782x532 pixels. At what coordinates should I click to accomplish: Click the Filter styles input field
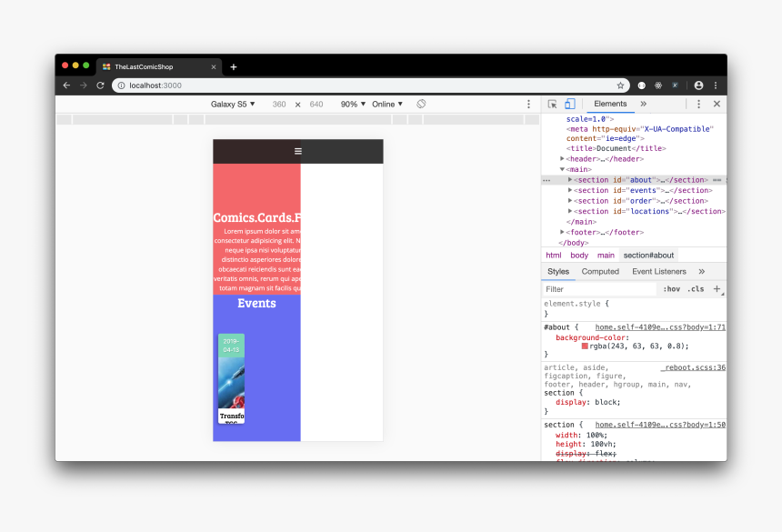598,289
